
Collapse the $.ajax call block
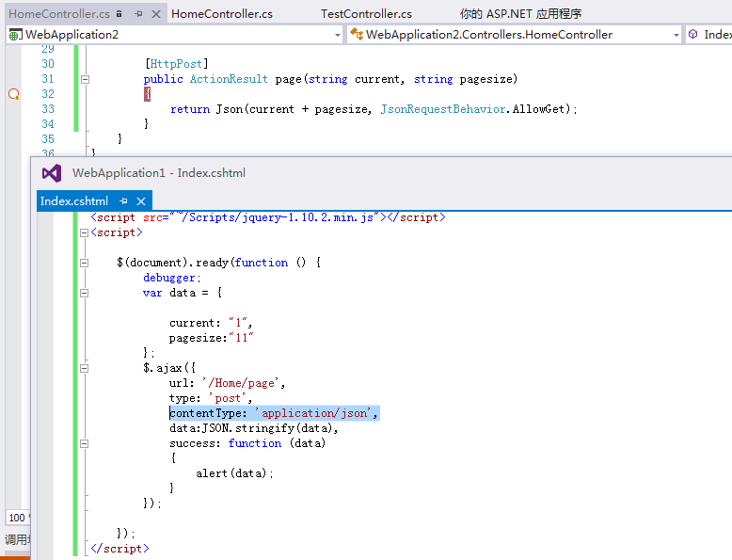[x=84, y=369]
